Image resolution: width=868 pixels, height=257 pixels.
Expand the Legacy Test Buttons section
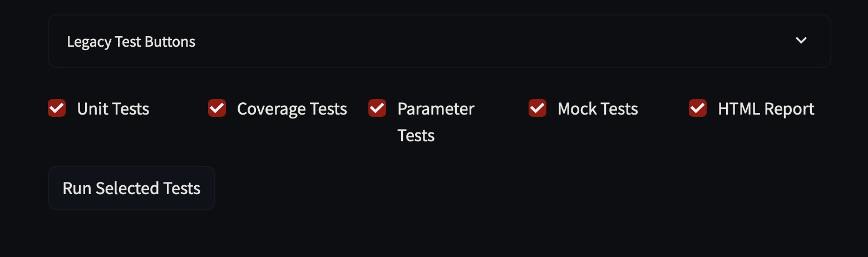coord(439,41)
